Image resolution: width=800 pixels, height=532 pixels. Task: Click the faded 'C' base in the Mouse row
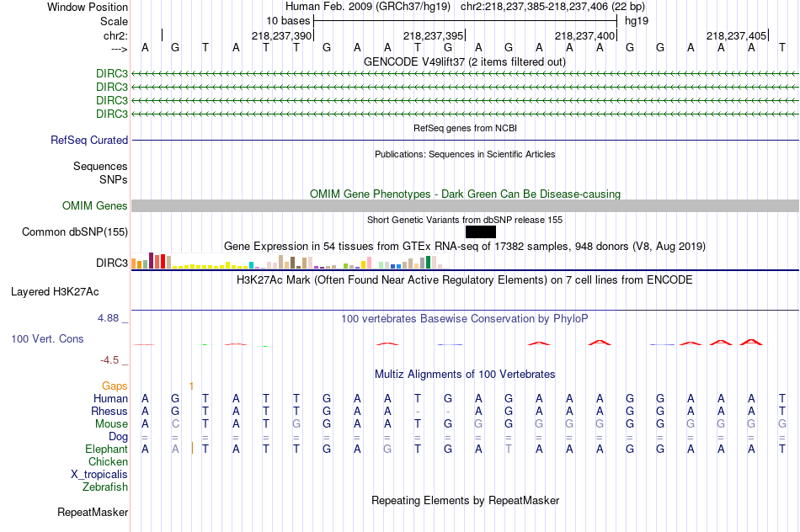(175, 424)
